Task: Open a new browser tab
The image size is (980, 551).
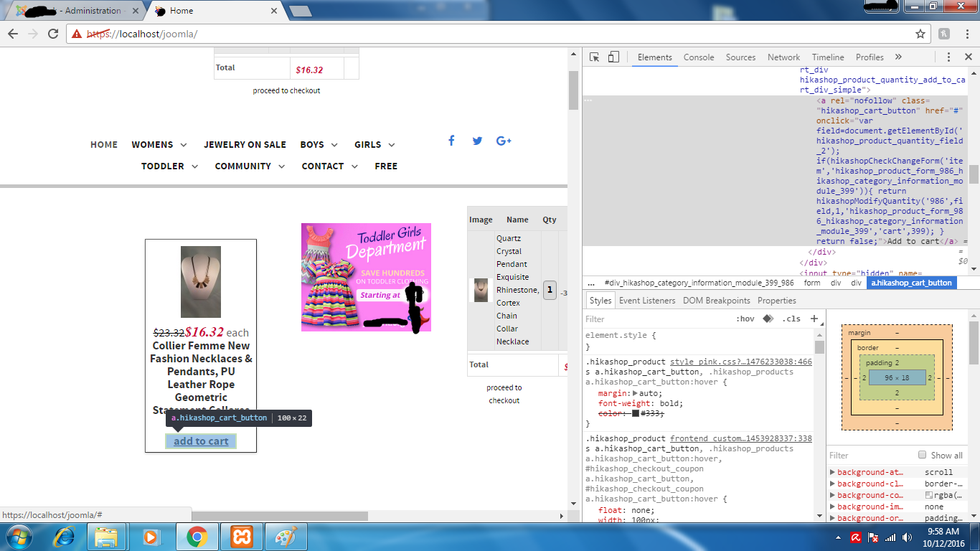Action: pyautogui.click(x=300, y=11)
